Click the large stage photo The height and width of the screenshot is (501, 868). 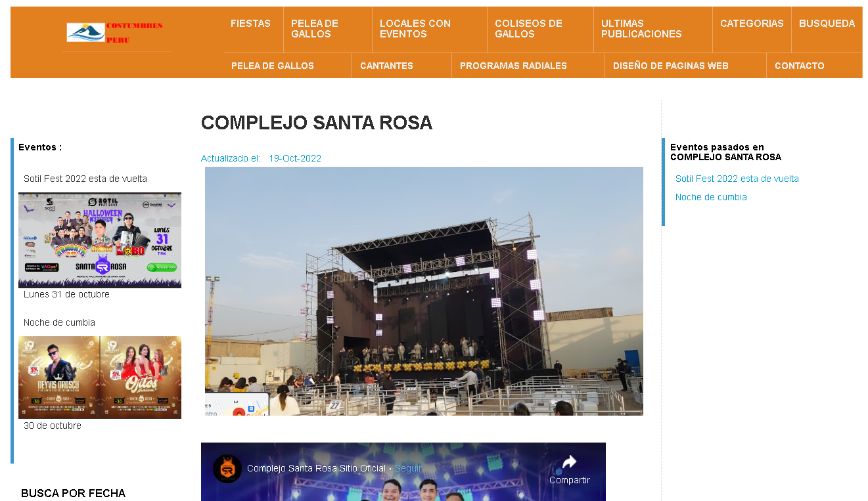coord(424,291)
